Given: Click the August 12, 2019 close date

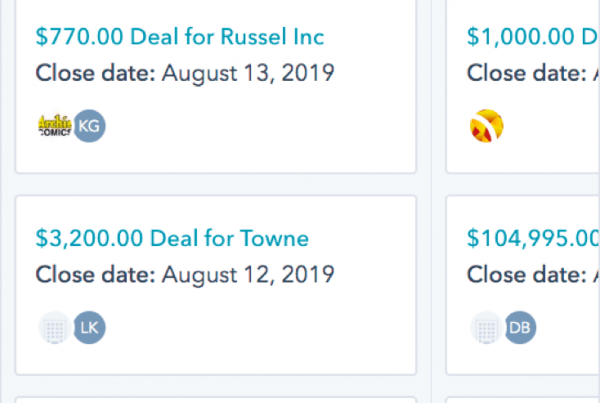Looking at the screenshot, I should tap(248, 274).
